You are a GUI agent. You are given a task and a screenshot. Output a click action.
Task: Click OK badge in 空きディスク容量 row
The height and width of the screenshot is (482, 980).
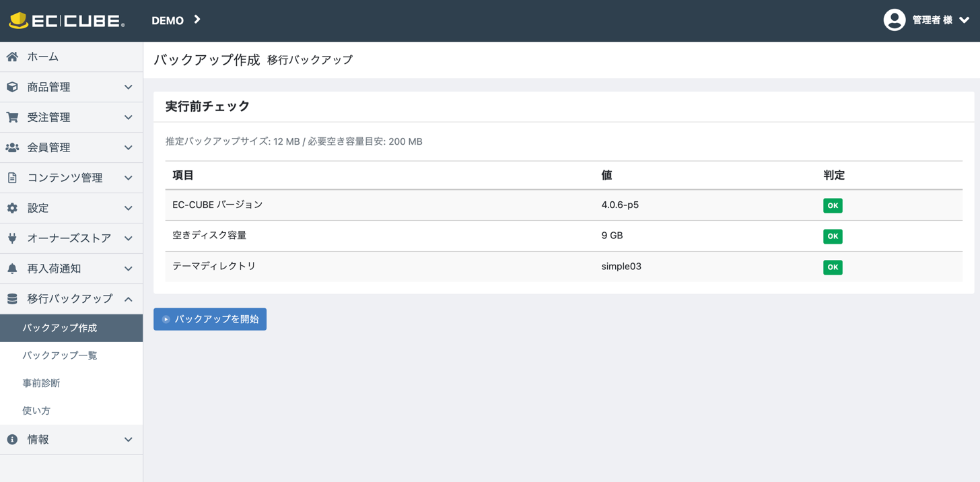click(x=833, y=236)
